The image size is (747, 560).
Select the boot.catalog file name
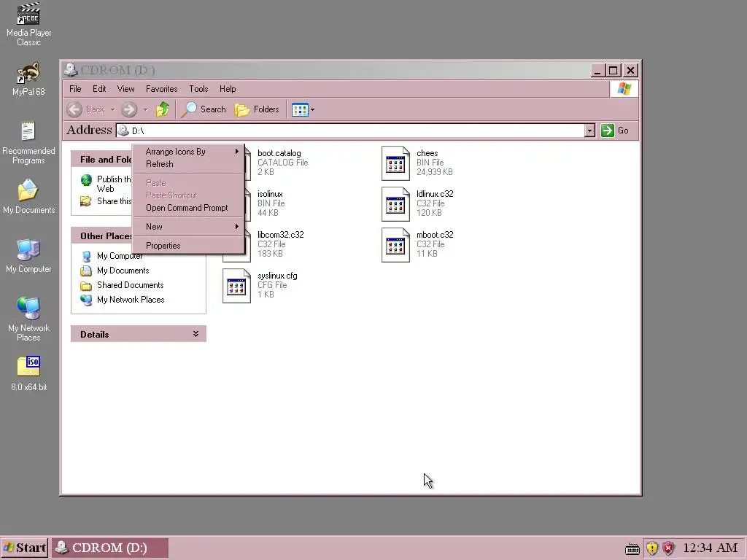(x=279, y=153)
